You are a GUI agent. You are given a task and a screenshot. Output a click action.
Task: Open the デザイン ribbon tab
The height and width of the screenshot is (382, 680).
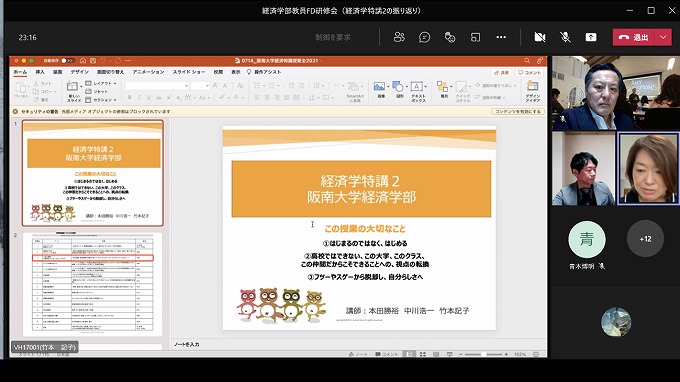(x=79, y=72)
